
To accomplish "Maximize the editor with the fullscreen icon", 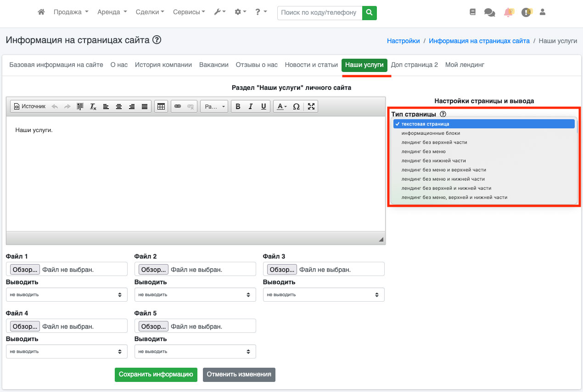I will point(311,106).
